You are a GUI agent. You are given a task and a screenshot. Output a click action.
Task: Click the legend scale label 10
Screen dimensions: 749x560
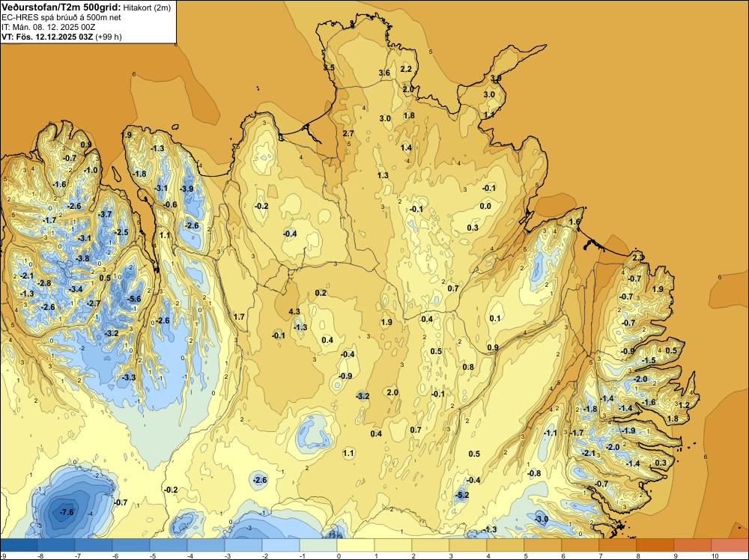click(x=715, y=556)
